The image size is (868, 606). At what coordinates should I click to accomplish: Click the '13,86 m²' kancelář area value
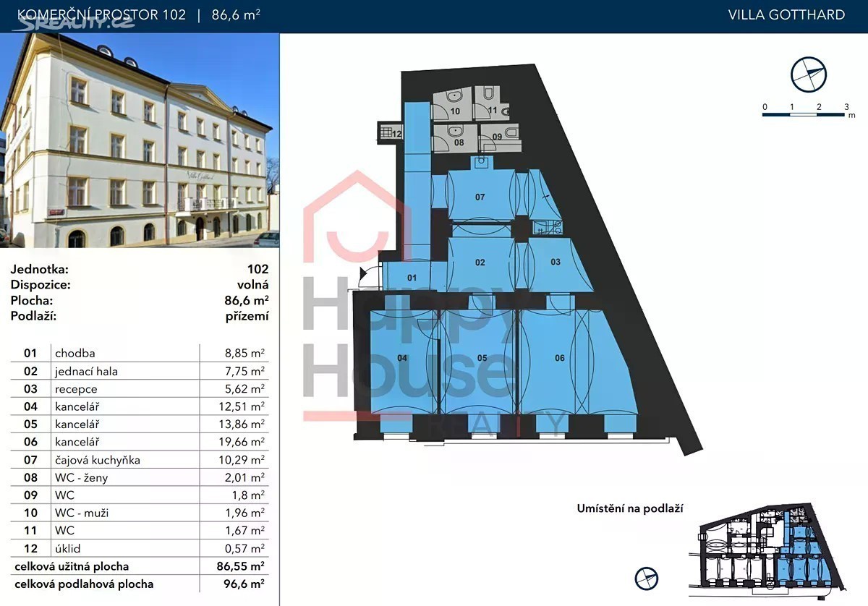point(242,424)
